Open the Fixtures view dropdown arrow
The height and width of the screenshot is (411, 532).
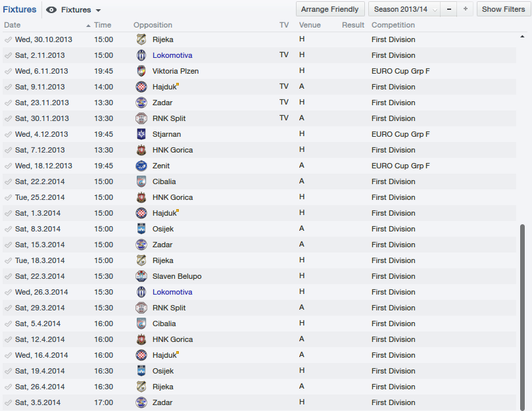(98, 11)
